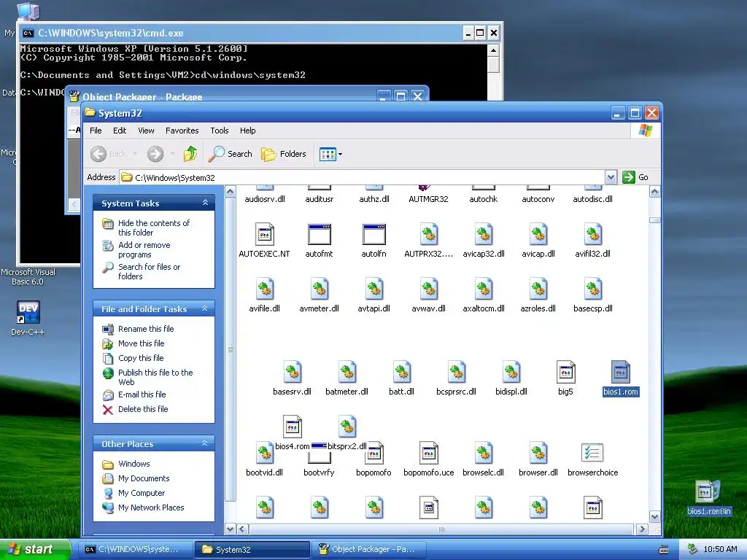Click file list scroll up arrow

pyautogui.click(x=654, y=192)
